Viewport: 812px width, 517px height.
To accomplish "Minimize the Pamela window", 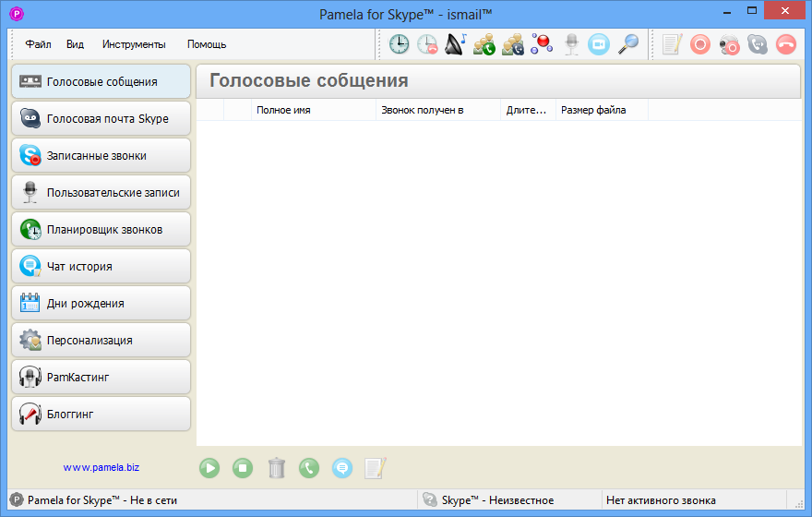I will pos(727,11).
